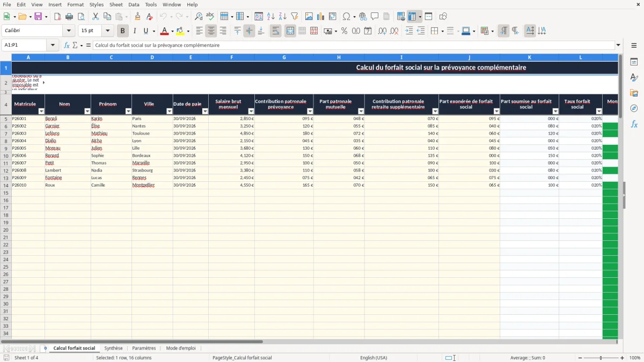Add a decimal place
The height and width of the screenshot is (362, 644).
382,31
